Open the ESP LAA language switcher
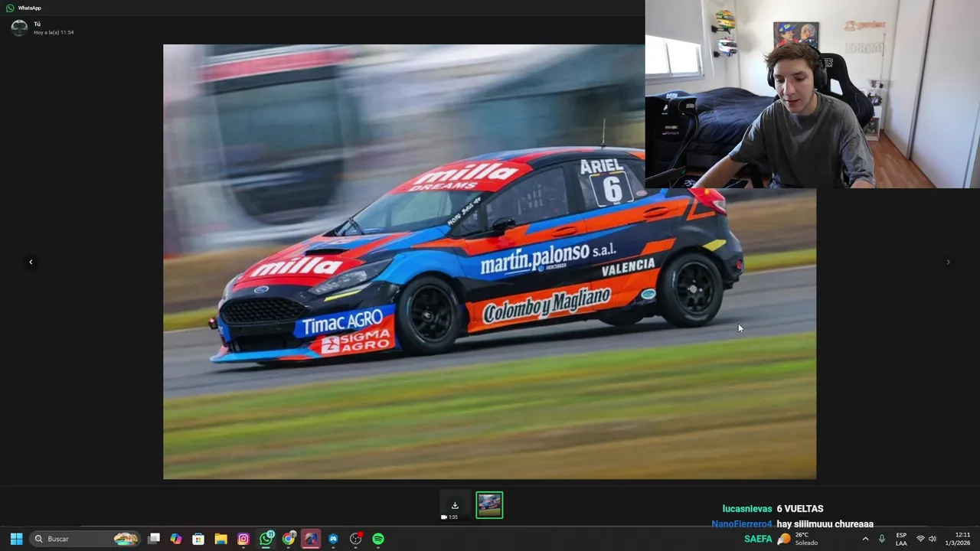The height and width of the screenshot is (551, 980). (901, 539)
